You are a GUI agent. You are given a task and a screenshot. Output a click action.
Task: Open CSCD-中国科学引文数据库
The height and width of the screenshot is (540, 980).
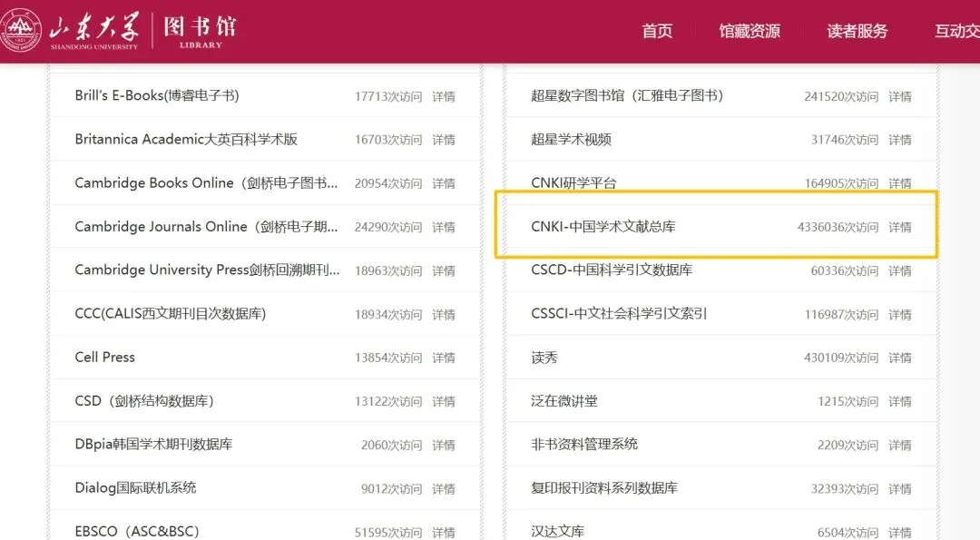click(612, 270)
